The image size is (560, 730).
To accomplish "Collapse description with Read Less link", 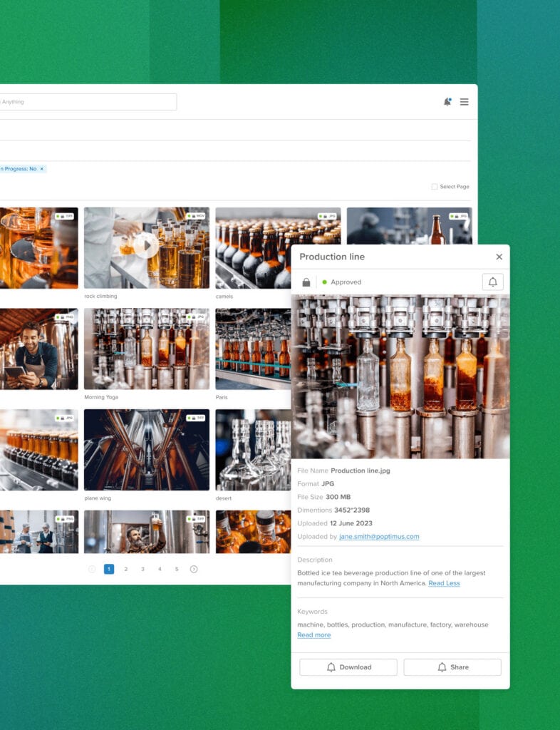I will pos(444,583).
